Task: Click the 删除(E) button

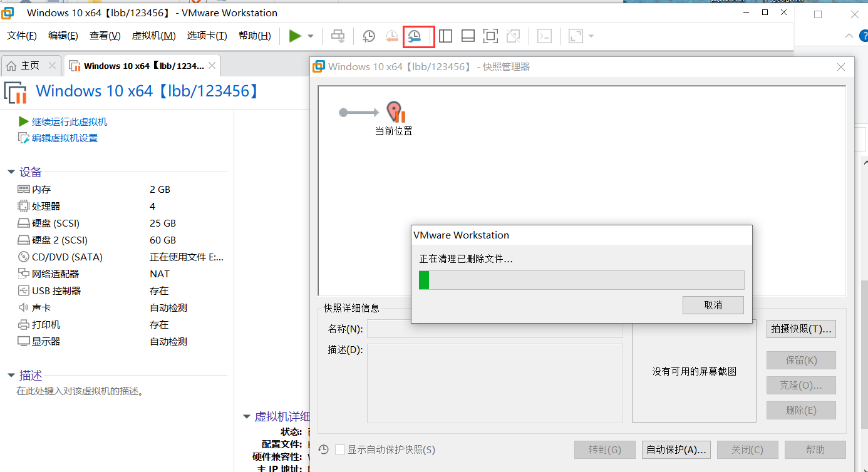Action: (801, 411)
